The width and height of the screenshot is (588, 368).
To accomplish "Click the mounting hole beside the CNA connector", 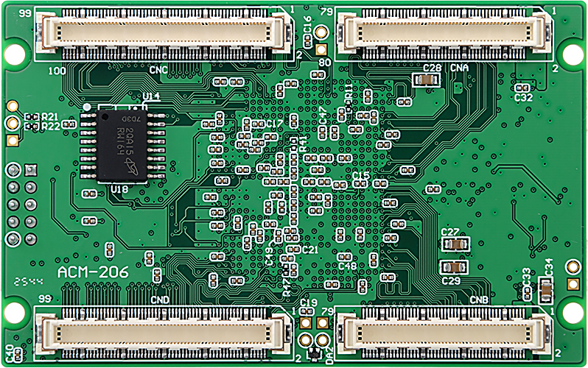I will (570, 54).
